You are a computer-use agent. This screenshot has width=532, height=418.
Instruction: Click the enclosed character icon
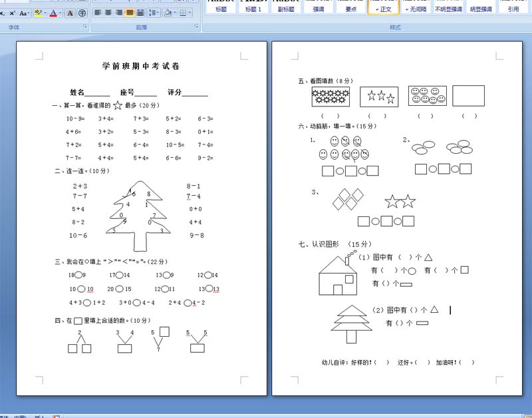[x=82, y=13]
